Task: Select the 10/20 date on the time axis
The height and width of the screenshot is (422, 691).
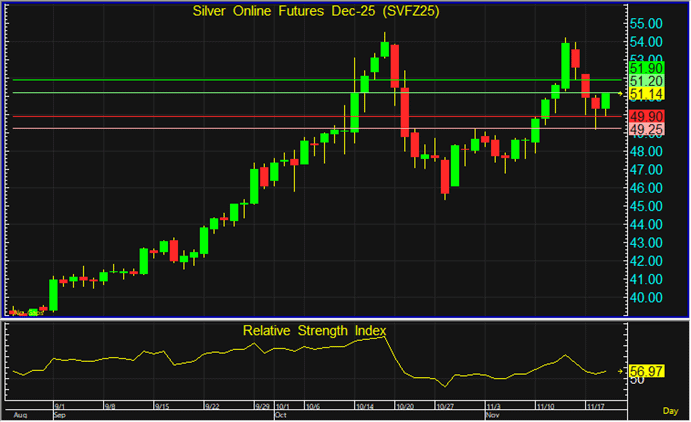Action: coord(405,406)
